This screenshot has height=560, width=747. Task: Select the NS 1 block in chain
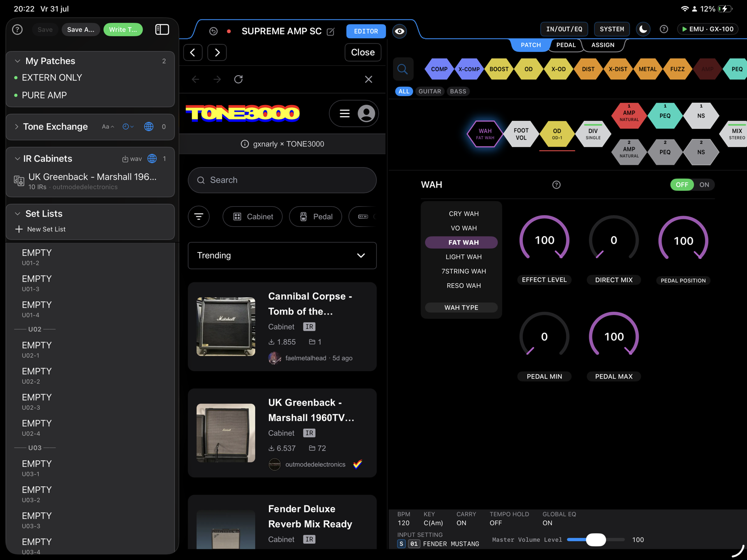(701, 116)
